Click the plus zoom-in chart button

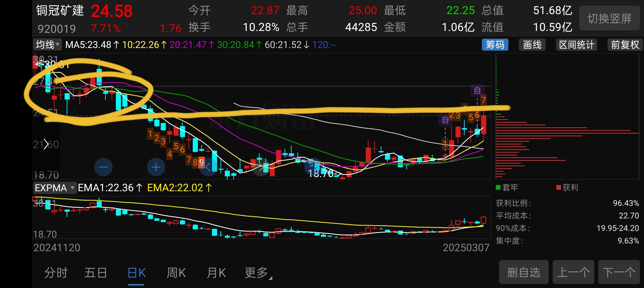[156, 167]
